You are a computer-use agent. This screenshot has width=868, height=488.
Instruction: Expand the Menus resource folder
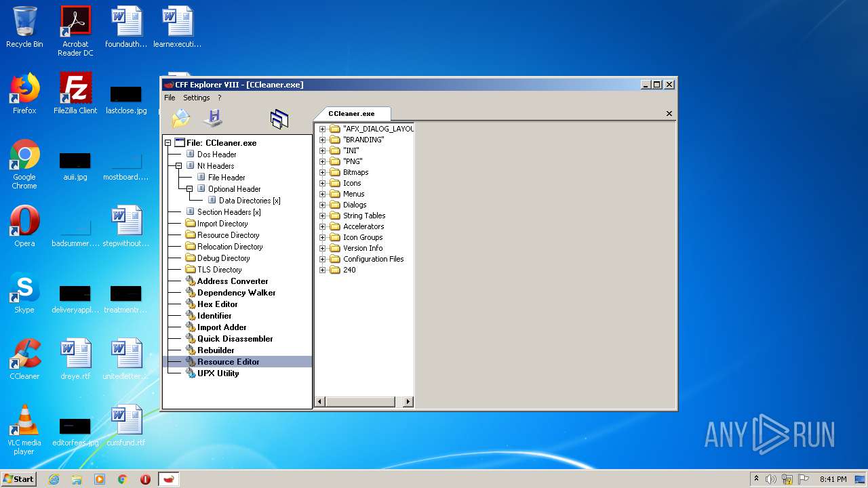pos(323,194)
